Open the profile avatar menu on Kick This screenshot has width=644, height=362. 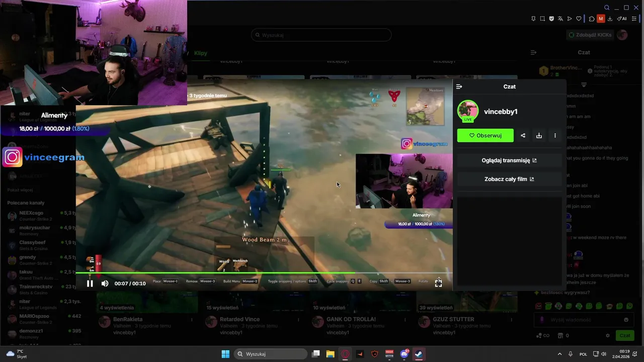pos(622,35)
